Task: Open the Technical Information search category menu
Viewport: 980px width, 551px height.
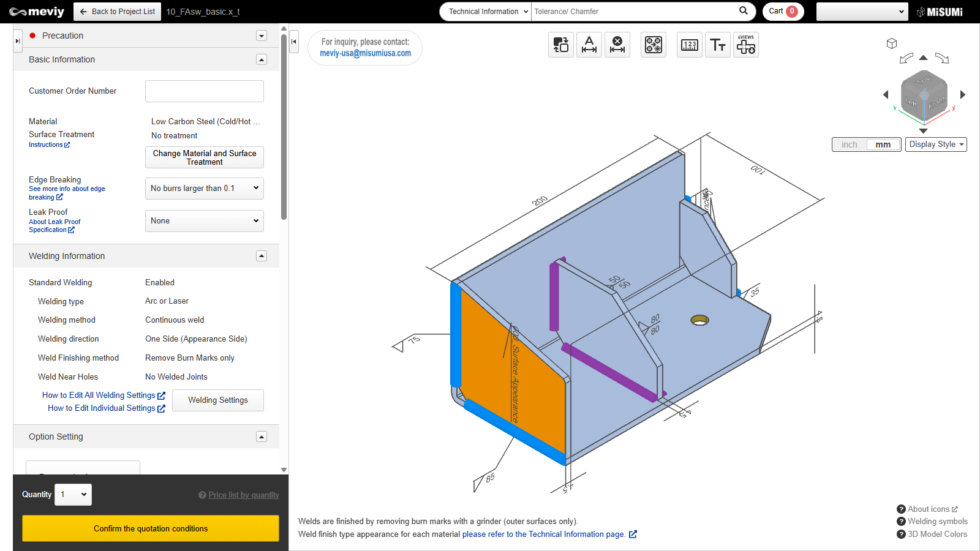Action: pos(487,12)
